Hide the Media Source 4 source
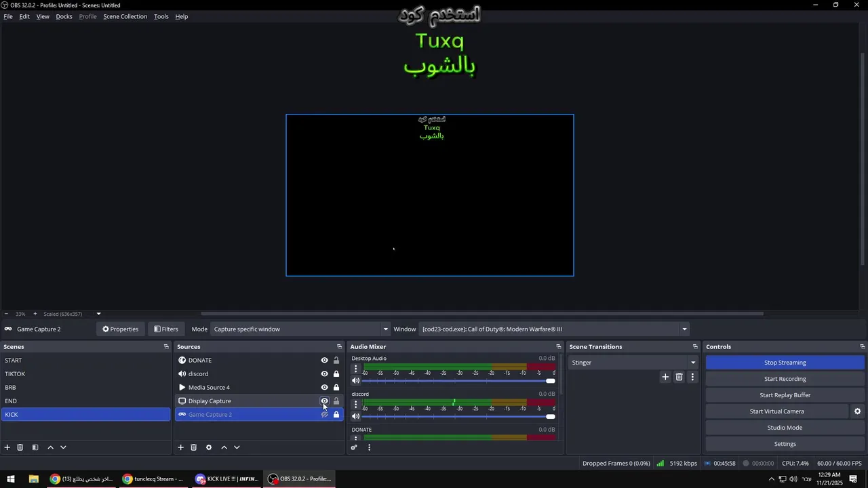This screenshot has height=488, width=868. tap(324, 388)
